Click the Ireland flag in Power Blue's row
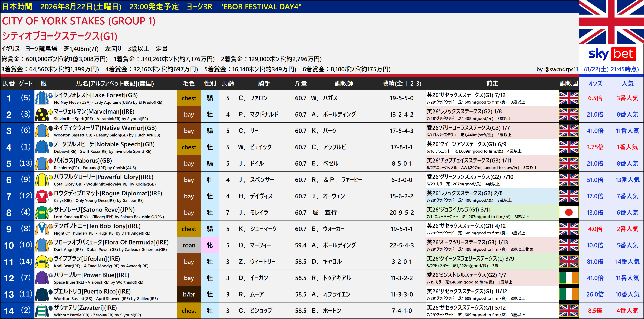 pos(569,278)
